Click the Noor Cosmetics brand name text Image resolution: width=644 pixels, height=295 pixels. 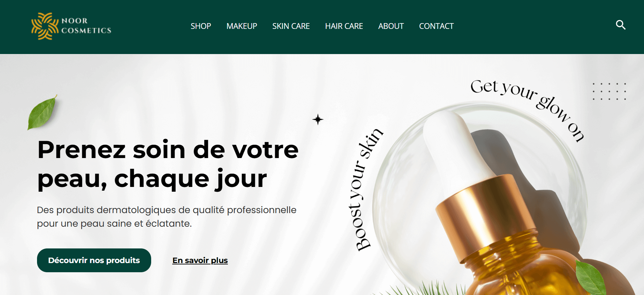coord(86,25)
